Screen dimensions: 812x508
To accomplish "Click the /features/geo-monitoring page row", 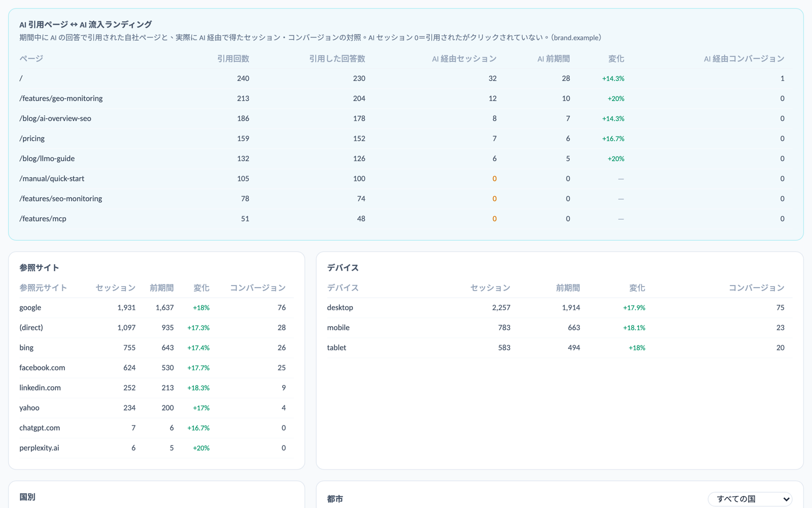I will pos(405,99).
